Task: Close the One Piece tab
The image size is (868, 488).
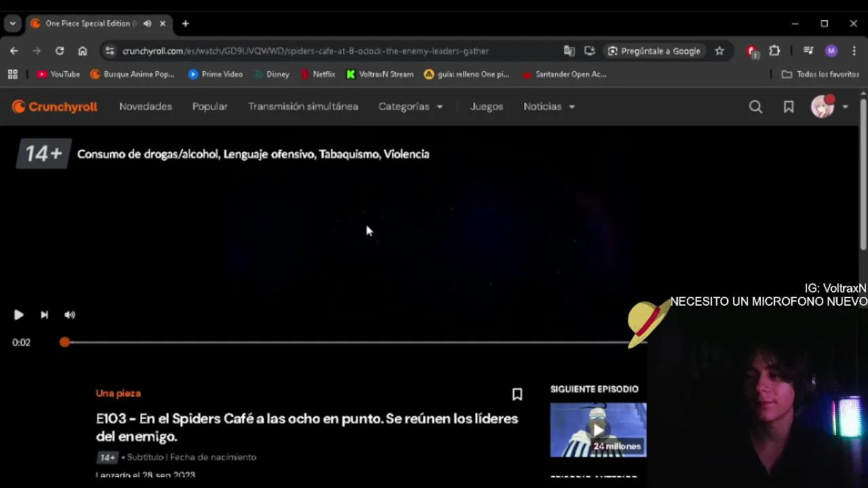Action: [x=163, y=24]
